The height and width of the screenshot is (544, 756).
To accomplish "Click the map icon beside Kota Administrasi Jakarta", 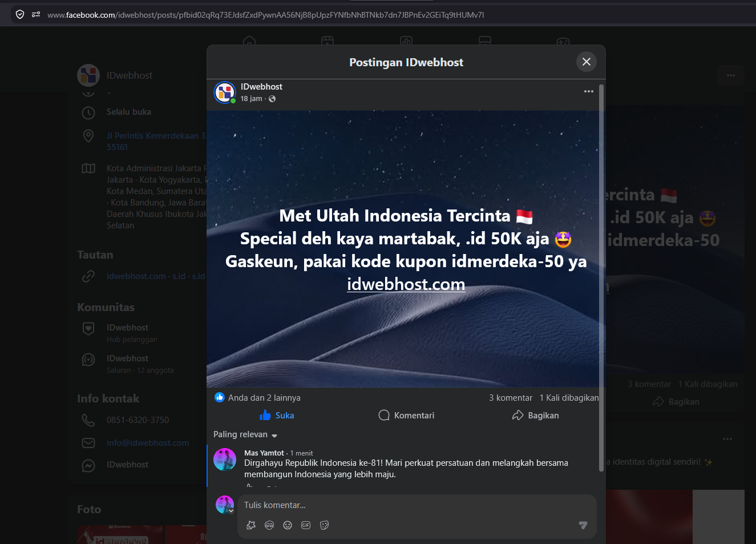I will [88, 168].
